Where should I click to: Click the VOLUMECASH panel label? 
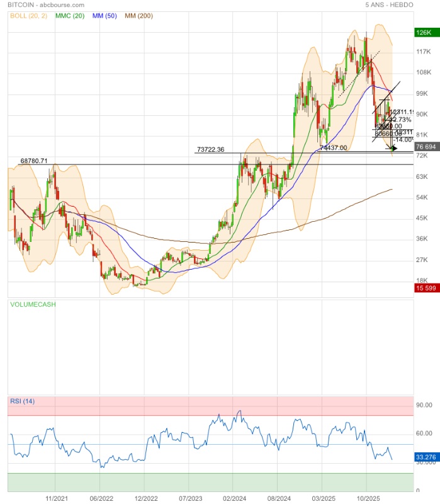tap(32, 304)
